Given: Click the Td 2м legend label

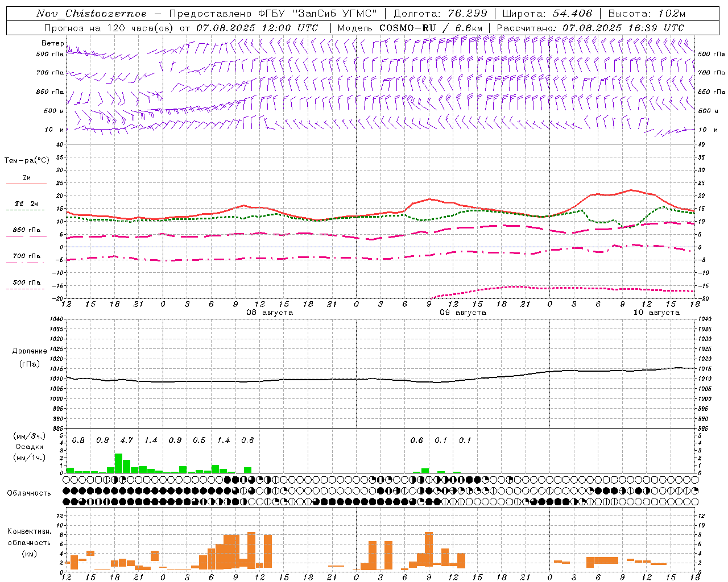Looking at the screenshot, I should click(27, 203).
